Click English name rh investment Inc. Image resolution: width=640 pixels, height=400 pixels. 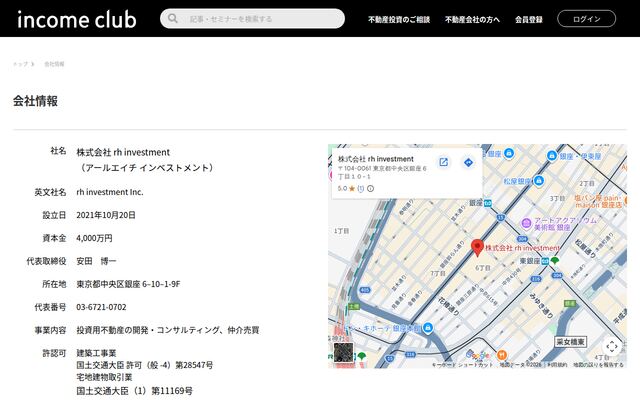[110, 192]
